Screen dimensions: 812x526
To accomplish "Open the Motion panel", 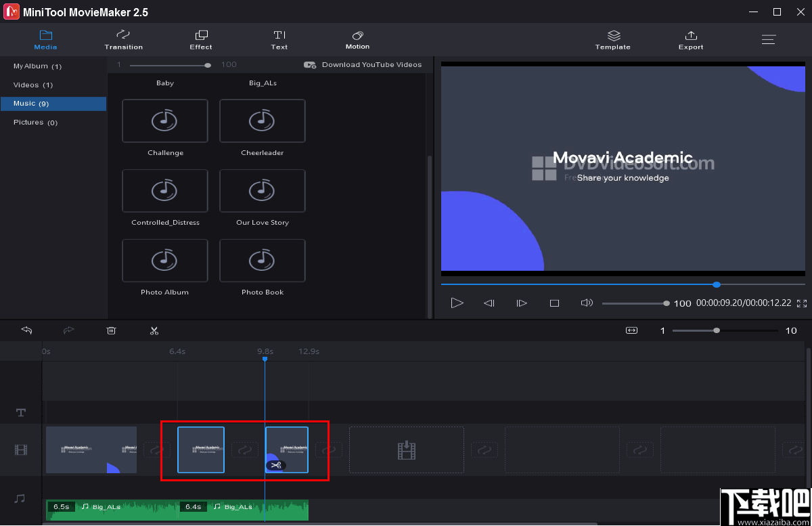I will pos(357,39).
